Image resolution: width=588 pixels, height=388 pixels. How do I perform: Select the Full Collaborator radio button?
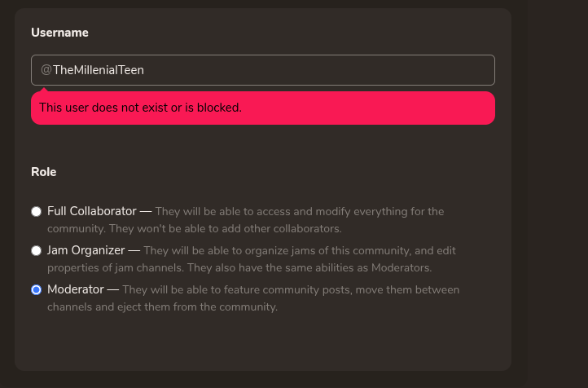(x=36, y=212)
